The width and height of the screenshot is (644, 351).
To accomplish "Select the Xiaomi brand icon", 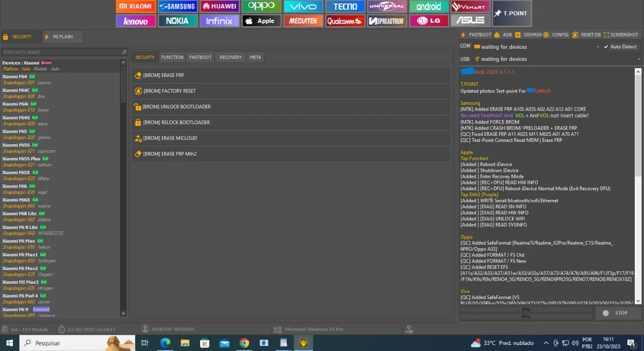I will click(x=135, y=6).
